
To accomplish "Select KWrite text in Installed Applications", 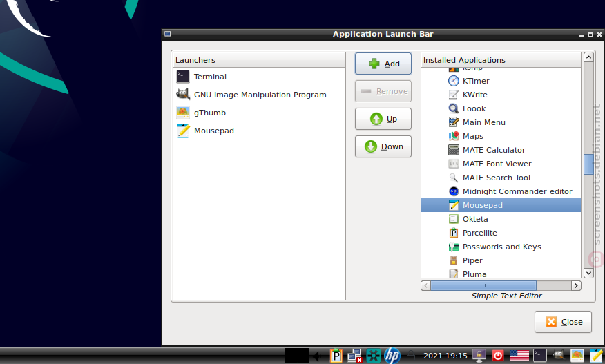I will [475, 95].
